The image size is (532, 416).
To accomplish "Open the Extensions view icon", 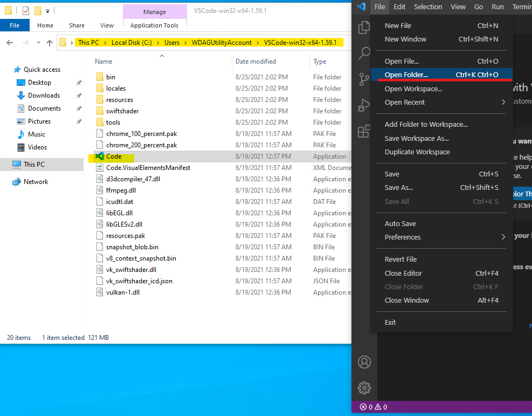I will 364,131.
